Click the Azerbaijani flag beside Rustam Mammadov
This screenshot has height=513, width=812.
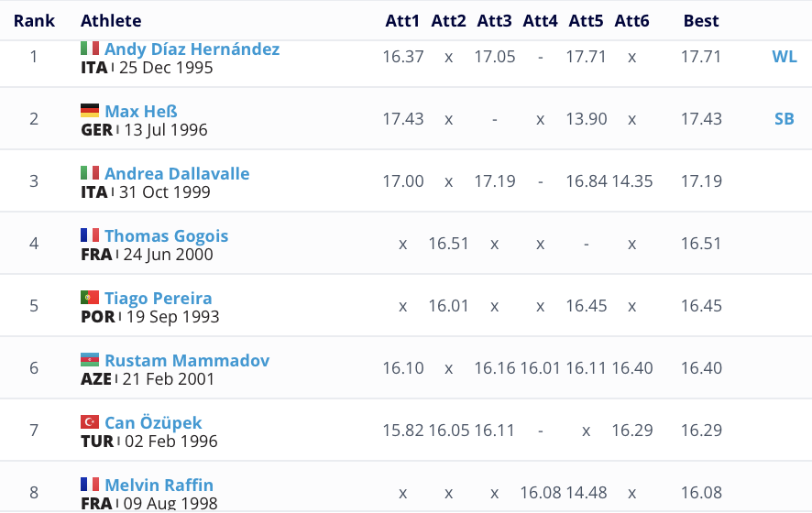click(x=90, y=360)
